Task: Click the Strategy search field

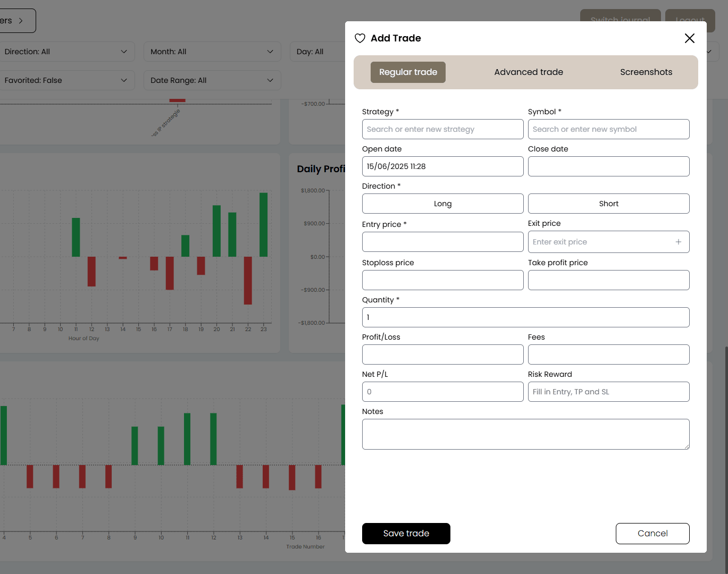Action: [442, 129]
